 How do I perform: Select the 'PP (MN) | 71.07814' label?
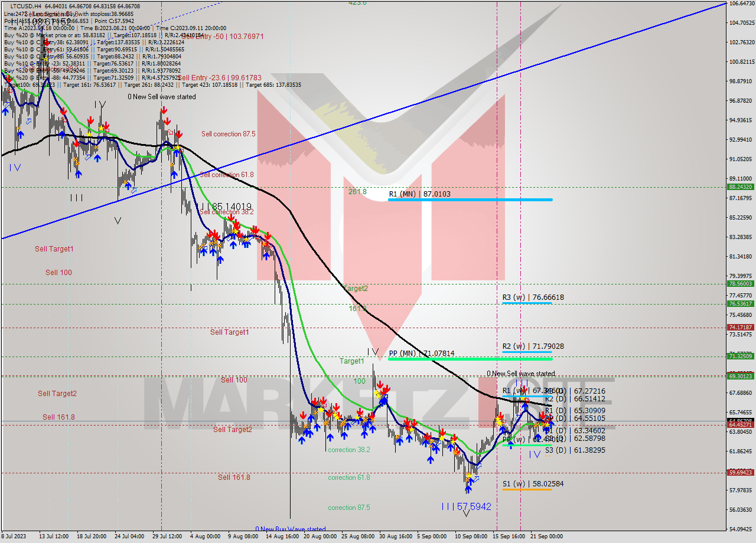pyautogui.click(x=422, y=354)
